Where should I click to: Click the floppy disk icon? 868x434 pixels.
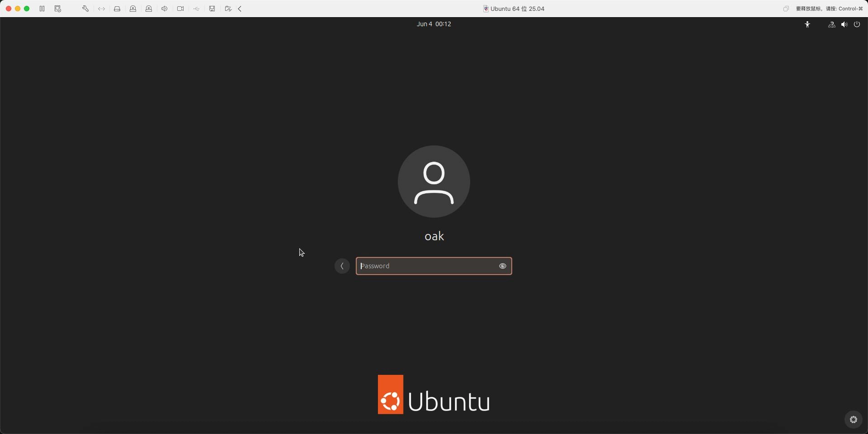212,9
